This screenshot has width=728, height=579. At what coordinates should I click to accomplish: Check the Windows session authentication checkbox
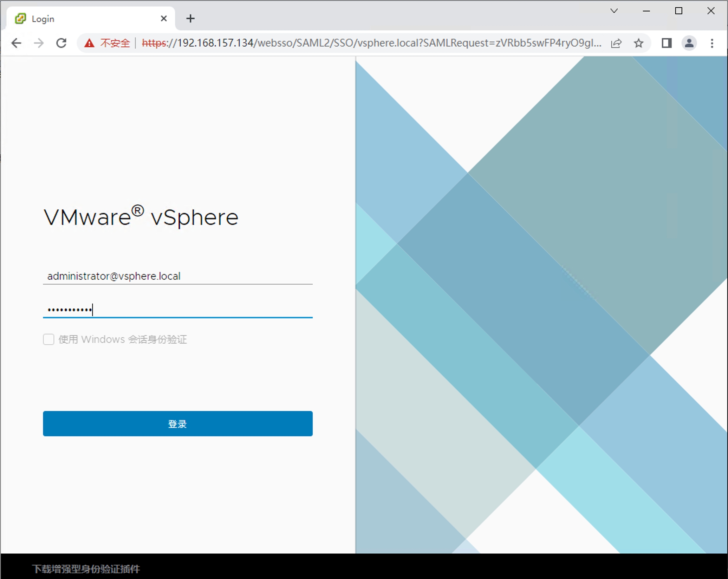(48, 339)
